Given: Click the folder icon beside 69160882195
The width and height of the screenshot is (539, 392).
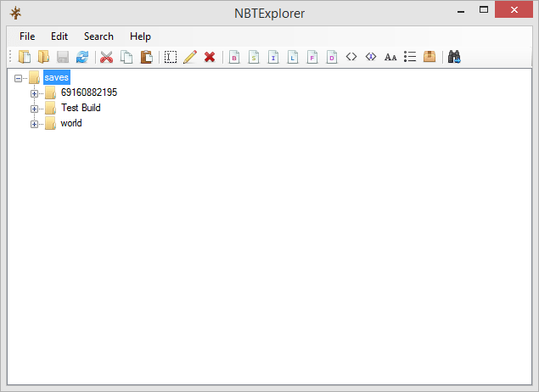Looking at the screenshot, I should [51, 92].
